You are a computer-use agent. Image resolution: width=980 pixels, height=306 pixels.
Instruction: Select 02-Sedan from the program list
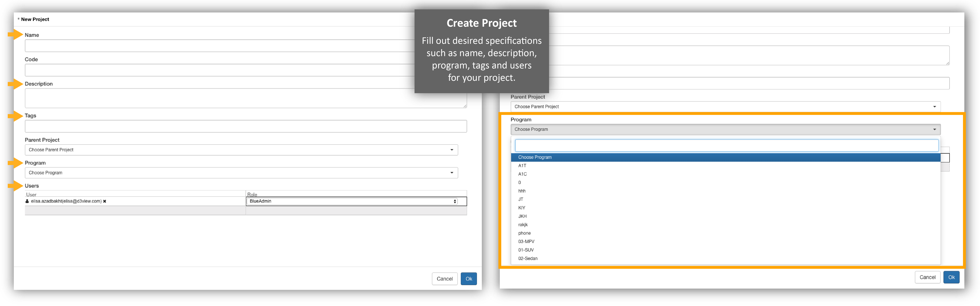pyautogui.click(x=726, y=258)
